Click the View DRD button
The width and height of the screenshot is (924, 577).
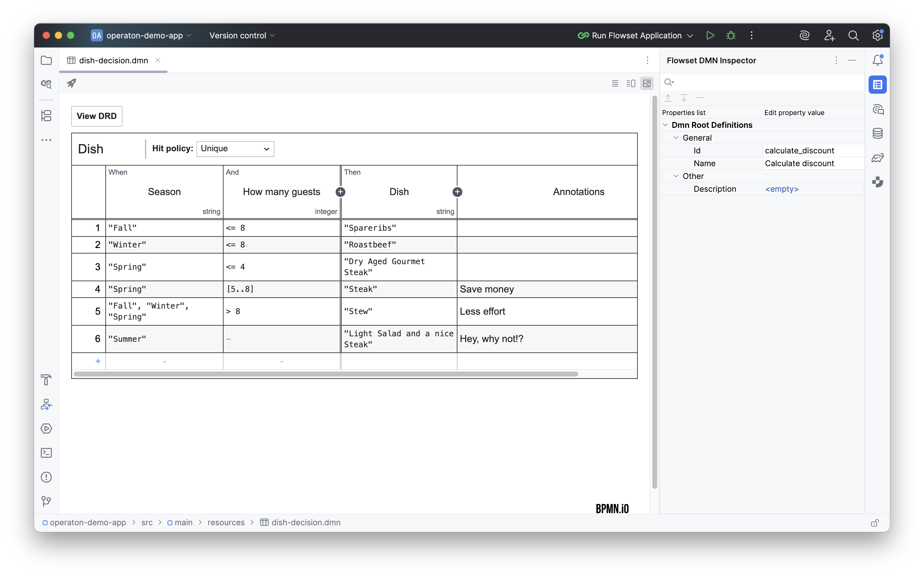click(x=96, y=116)
